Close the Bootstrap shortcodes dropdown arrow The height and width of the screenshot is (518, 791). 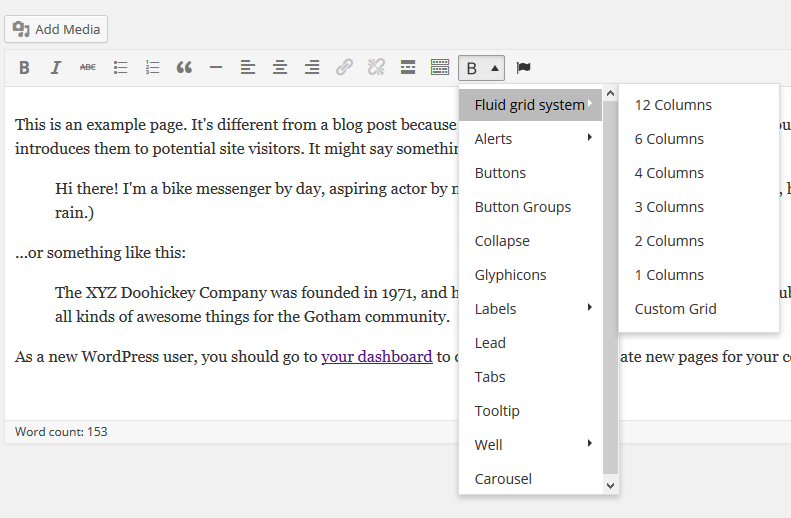point(495,68)
